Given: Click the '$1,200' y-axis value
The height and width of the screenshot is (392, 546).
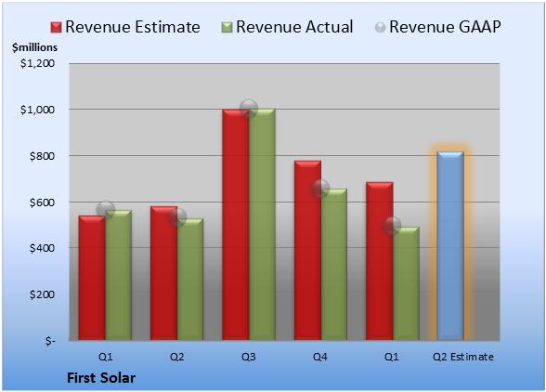Looking at the screenshot, I should [37, 63].
